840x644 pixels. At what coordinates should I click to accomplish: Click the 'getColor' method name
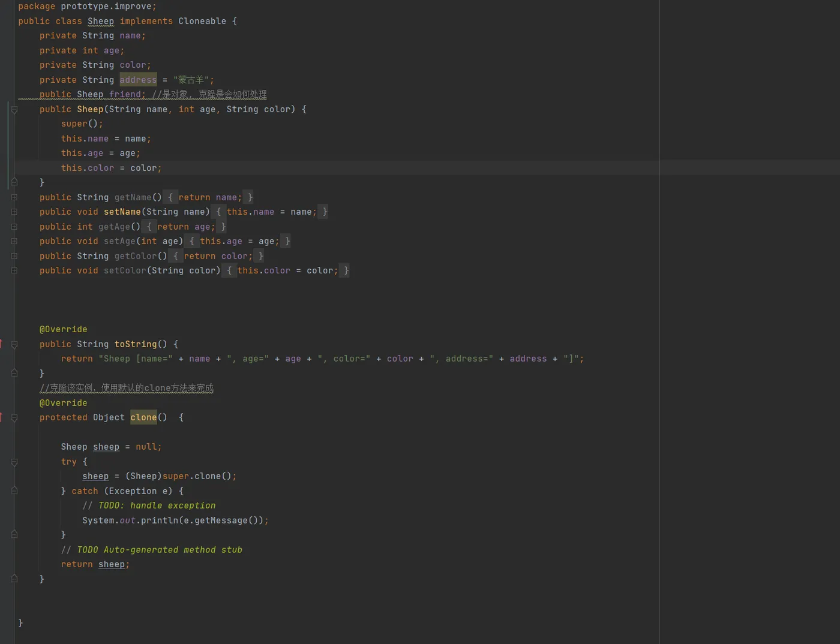[x=136, y=256]
